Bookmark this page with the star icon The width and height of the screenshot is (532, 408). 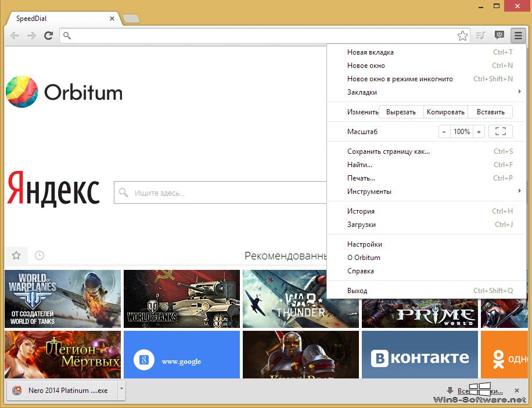click(x=462, y=35)
